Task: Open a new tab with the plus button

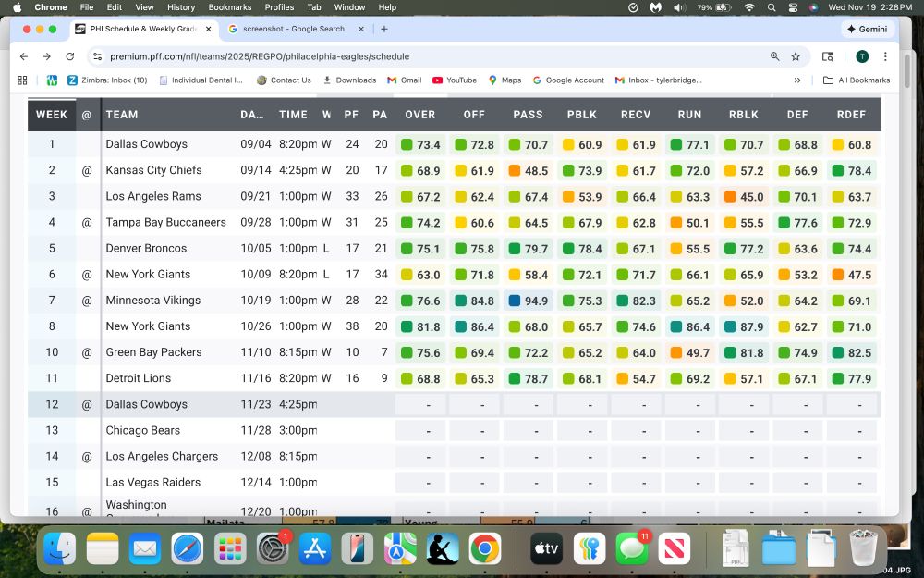Action: [384, 29]
